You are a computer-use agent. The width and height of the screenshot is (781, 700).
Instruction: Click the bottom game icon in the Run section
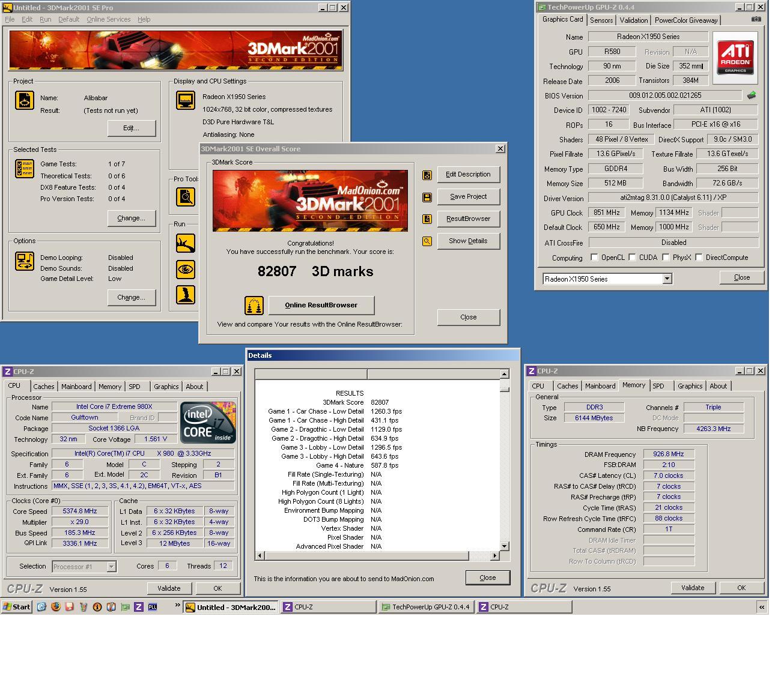click(186, 294)
